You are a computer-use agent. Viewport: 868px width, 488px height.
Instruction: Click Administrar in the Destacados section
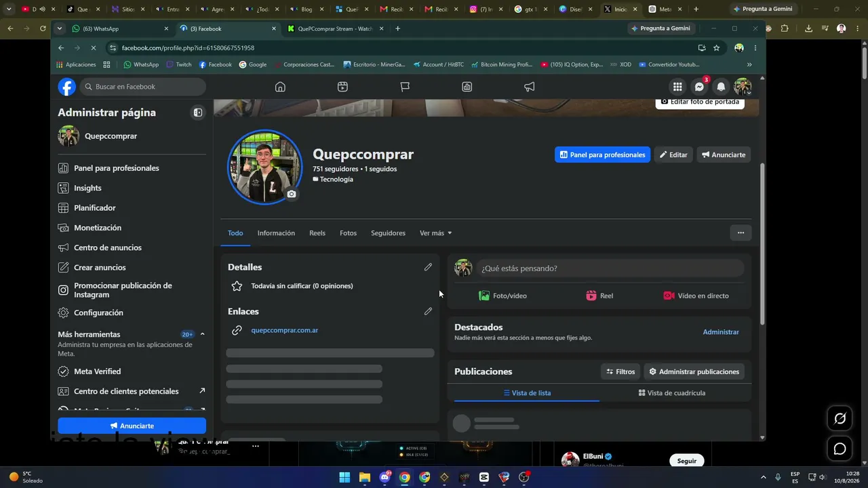[x=721, y=332]
